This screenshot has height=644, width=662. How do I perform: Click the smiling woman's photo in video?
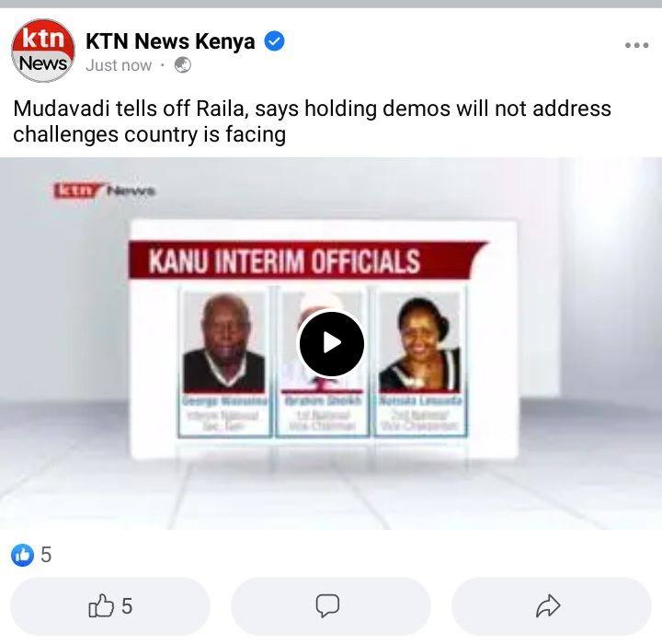[x=419, y=342]
